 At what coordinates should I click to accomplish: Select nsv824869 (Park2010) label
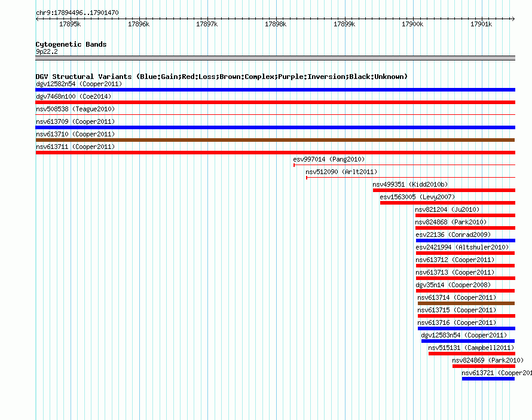488,360
